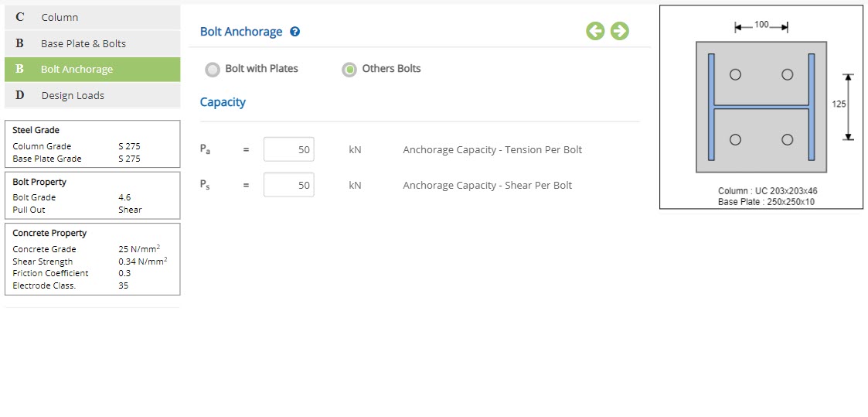Screen dimensions: 868x417
Task: Click the bottom-right bolt hole in diagram
Action: pos(787,140)
